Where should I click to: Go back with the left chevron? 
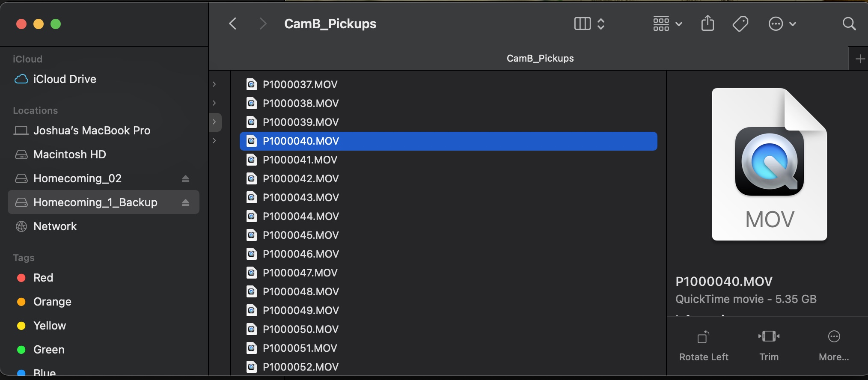coord(233,24)
